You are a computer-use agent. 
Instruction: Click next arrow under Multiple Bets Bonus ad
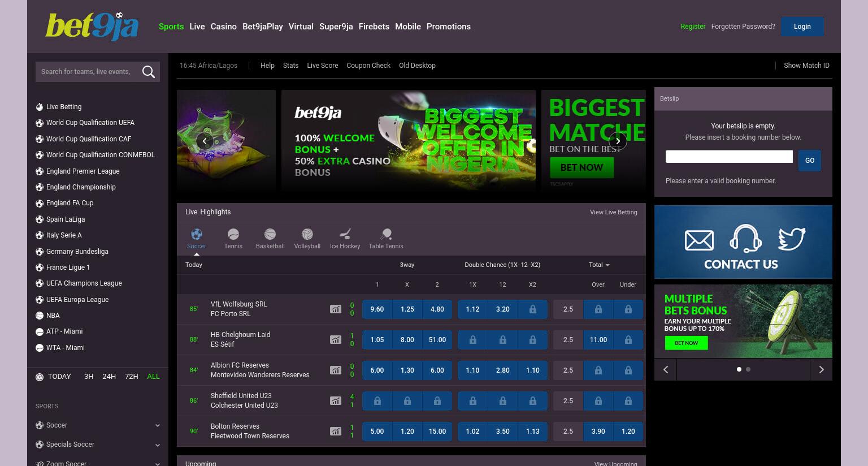pyautogui.click(x=821, y=369)
